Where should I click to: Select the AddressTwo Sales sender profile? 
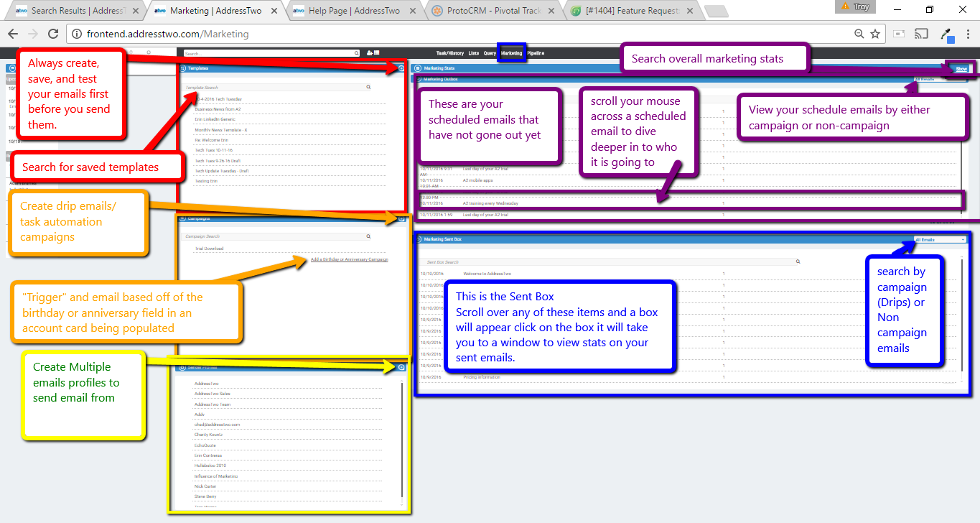212,394
